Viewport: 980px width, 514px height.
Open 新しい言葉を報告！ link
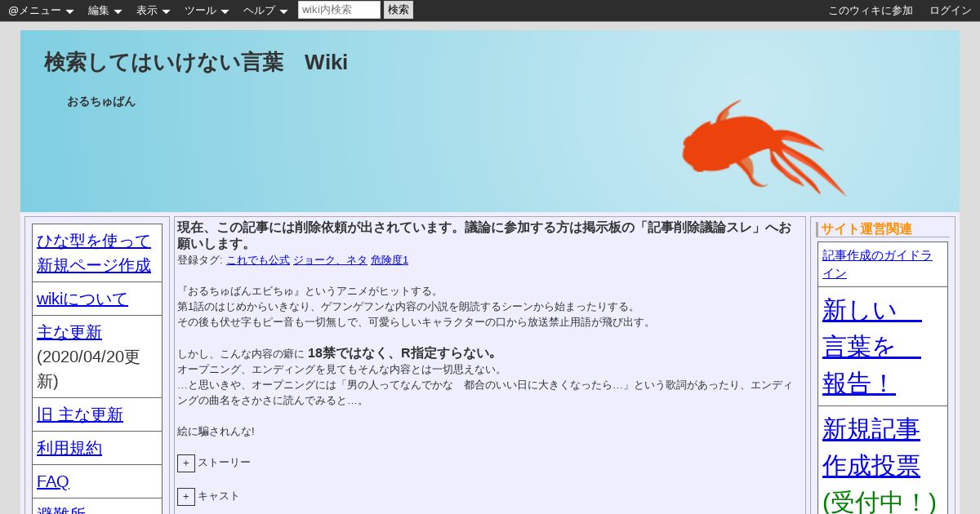872,346
